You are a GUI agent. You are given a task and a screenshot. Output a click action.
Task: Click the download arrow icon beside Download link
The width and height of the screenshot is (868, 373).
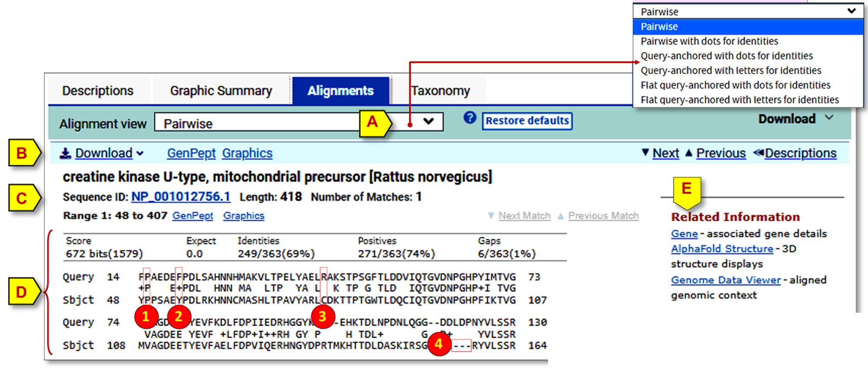pos(65,153)
